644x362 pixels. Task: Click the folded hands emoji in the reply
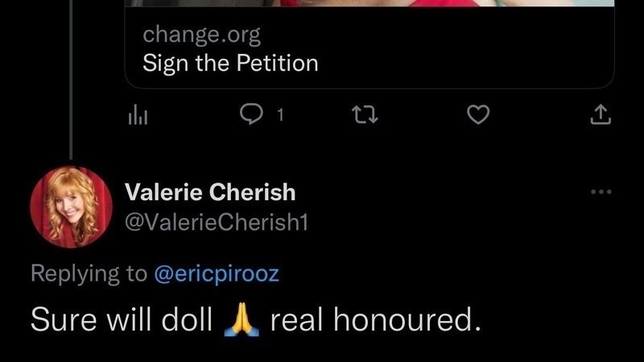238,320
